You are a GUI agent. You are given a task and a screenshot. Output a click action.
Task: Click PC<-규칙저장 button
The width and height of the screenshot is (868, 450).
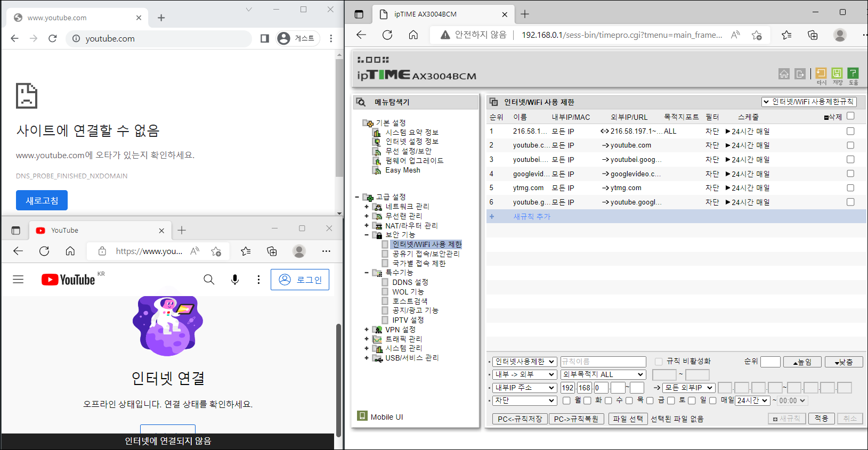click(x=520, y=419)
